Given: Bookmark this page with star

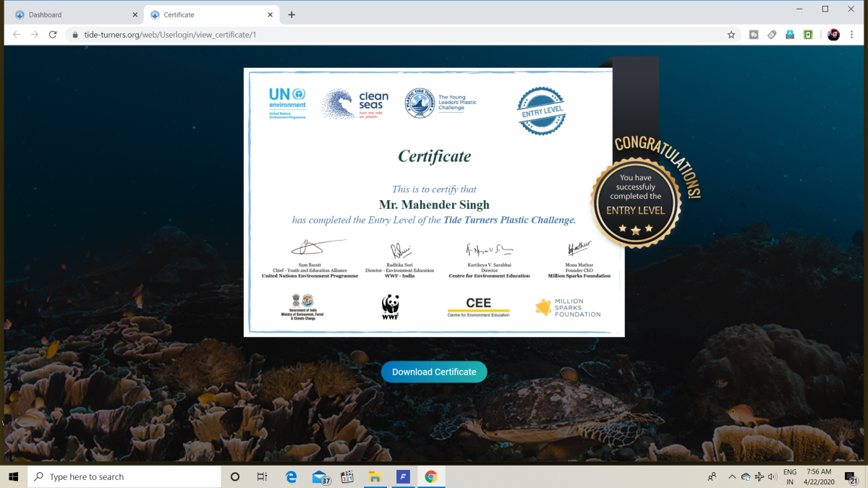Looking at the screenshot, I should pyautogui.click(x=731, y=35).
